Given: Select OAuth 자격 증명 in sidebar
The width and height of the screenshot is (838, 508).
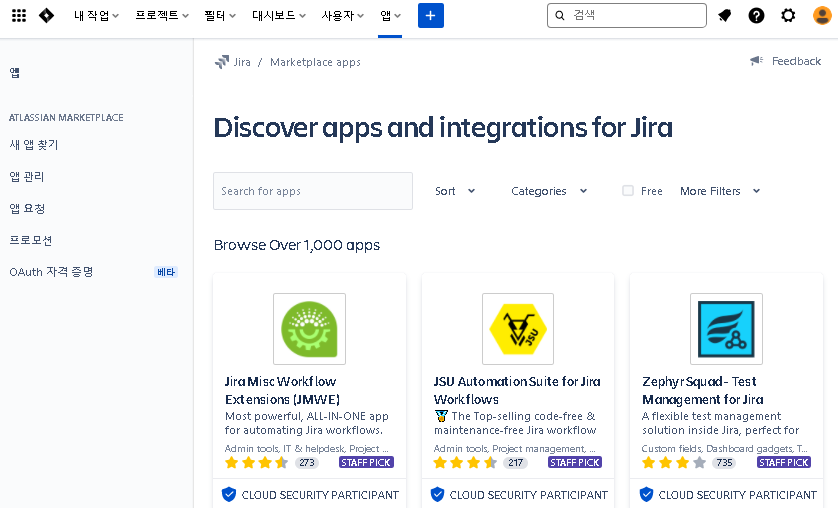Looking at the screenshot, I should coord(51,272).
